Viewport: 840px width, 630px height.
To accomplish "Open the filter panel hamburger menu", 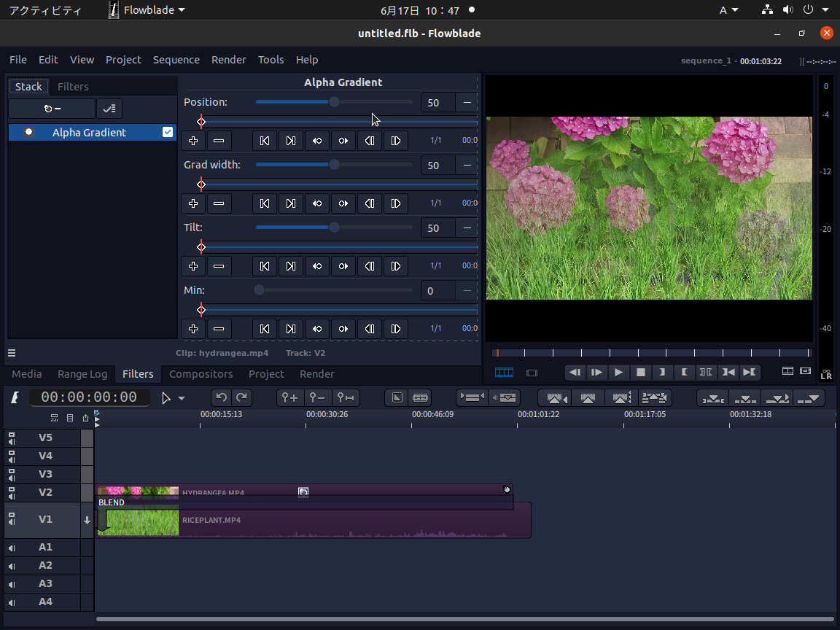I will point(11,352).
